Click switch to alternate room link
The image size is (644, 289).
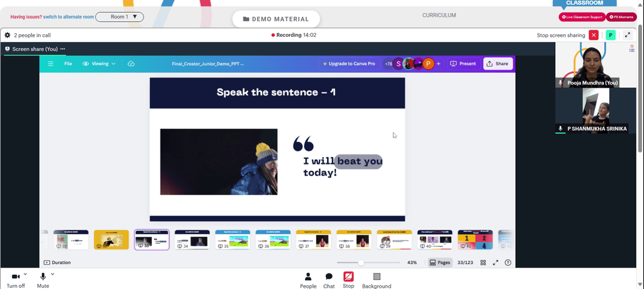[68, 17]
